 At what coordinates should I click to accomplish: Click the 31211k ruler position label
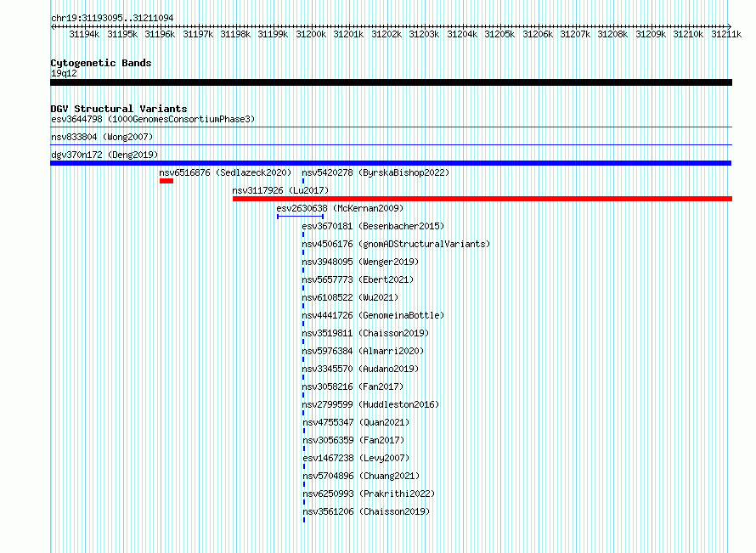(726, 34)
